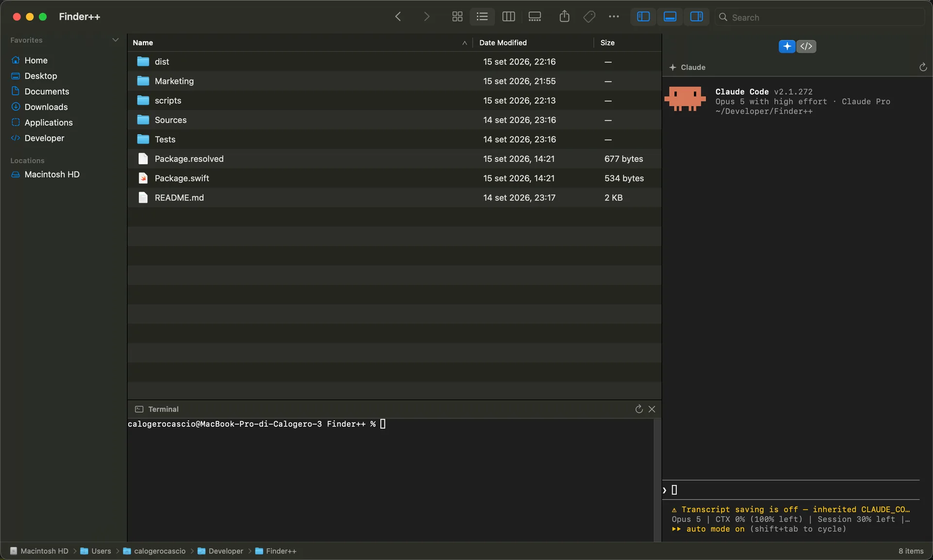The height and width of the screenshot is (560, 933).
Task: Select the code brackets tab
Action: [x=806, y=46]
